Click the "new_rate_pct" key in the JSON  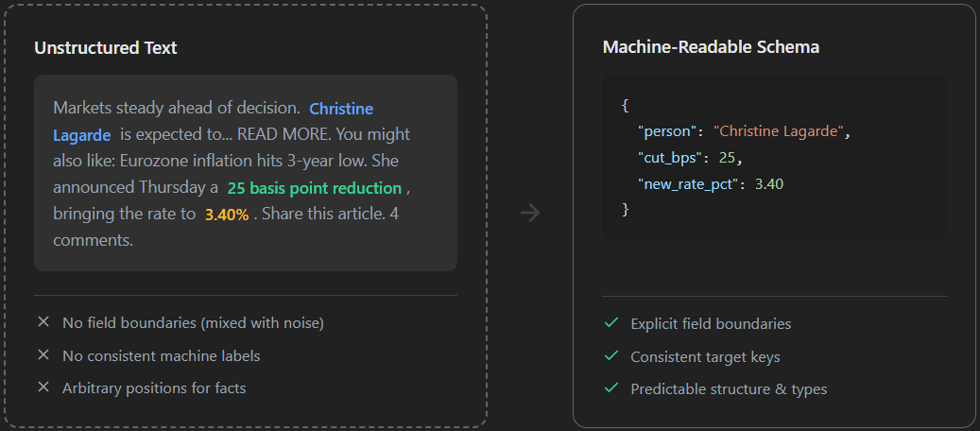click(x=687, y=184)
